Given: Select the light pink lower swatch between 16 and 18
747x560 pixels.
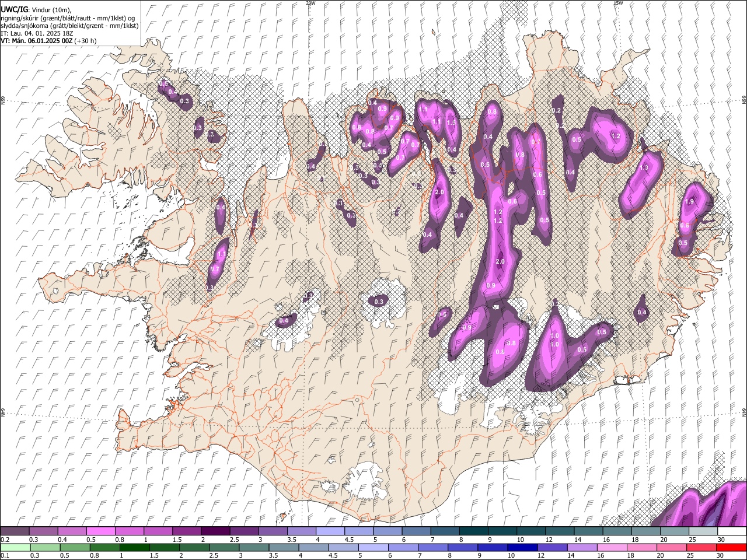Looking at the screenshot, I should coord(611,547).
